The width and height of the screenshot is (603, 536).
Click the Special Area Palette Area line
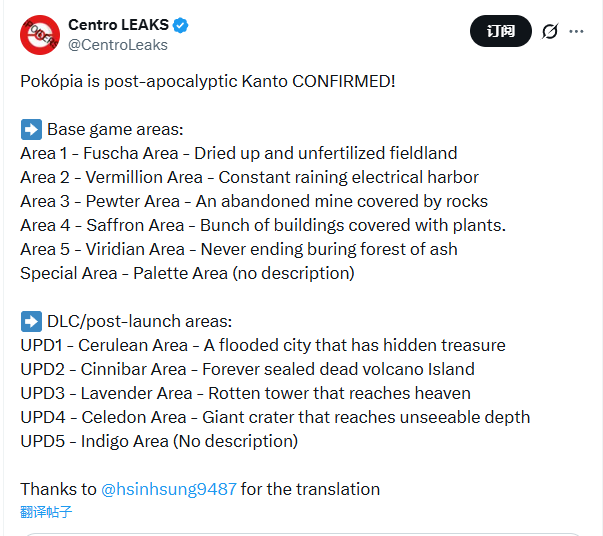click(x=187, y=273)
